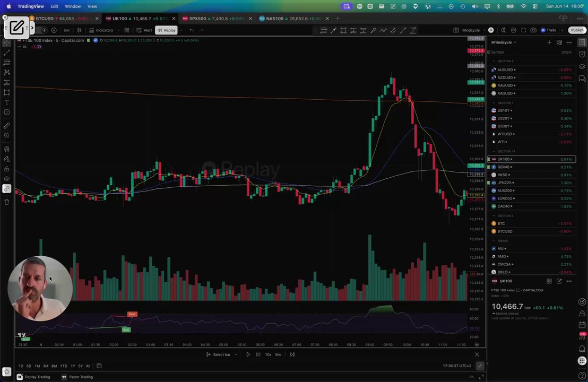The image size is (588, 382).
Task: Select the Text annotation tool
Action: point(7,102)
